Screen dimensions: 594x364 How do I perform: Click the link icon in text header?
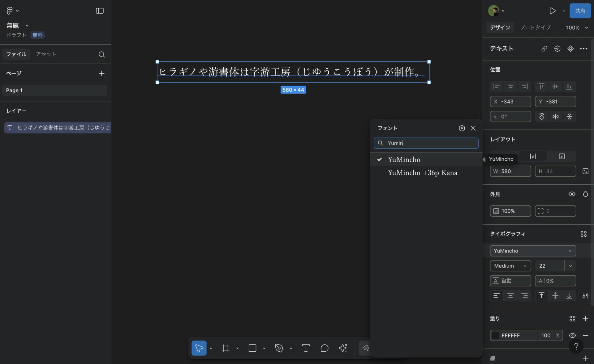click(x=544, y=49)
